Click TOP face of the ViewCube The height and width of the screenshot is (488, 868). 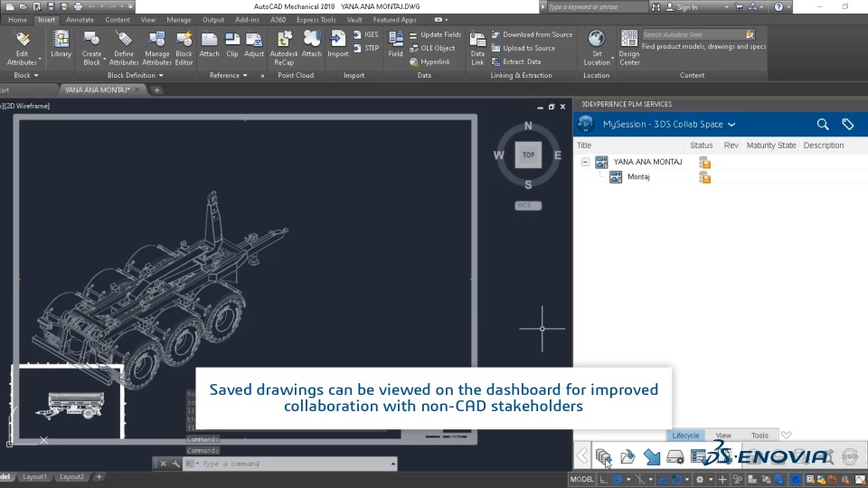pyautogui.click(x=528, y=155)
